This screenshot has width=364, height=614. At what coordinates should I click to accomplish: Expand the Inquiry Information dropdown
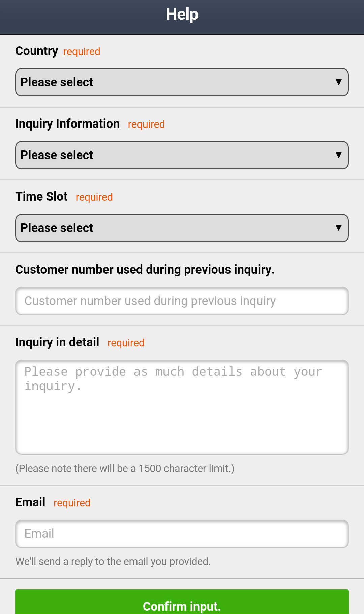(x=182, y=155)
